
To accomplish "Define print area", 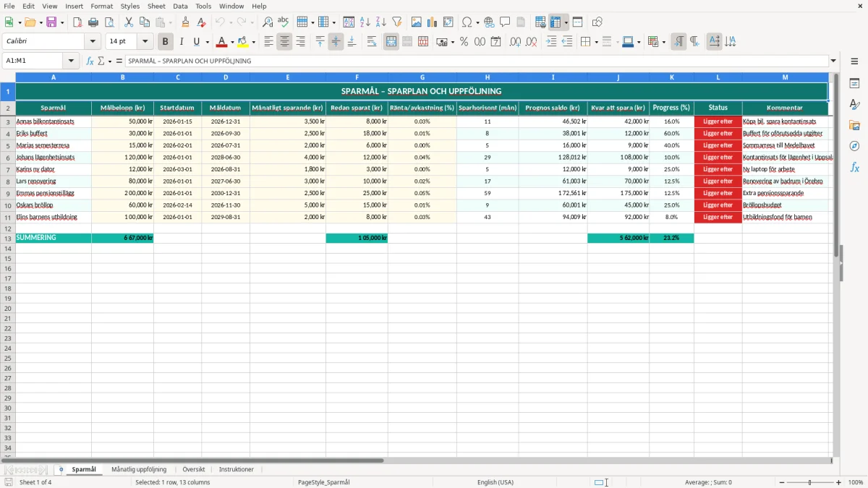I will [540, 22].
